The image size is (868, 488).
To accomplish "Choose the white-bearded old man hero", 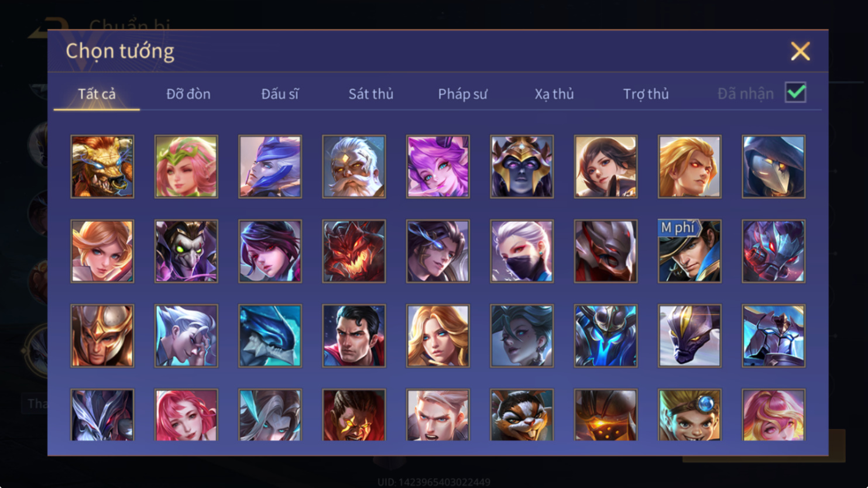I will tap(354, 167).
